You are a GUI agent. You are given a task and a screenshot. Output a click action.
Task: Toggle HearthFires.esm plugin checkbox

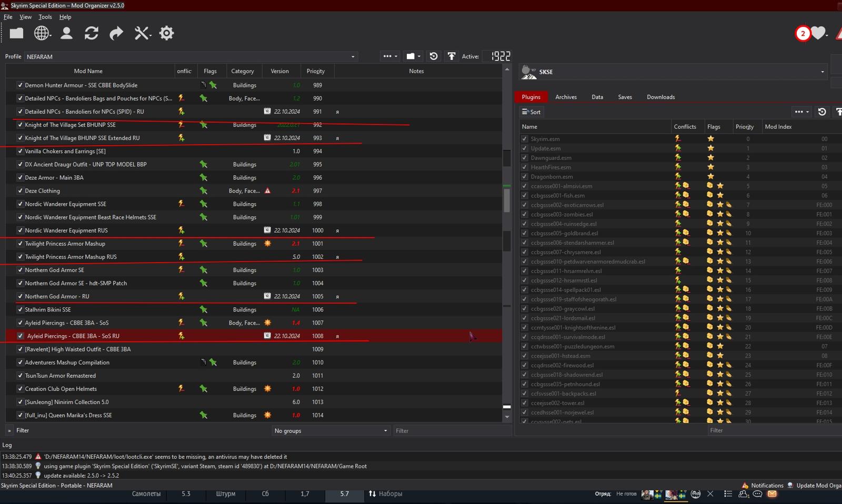pos(524,167)
